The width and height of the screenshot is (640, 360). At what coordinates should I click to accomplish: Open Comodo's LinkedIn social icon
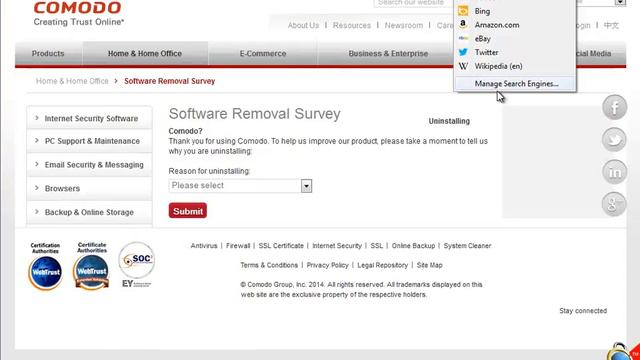click(x=614, y=172)
